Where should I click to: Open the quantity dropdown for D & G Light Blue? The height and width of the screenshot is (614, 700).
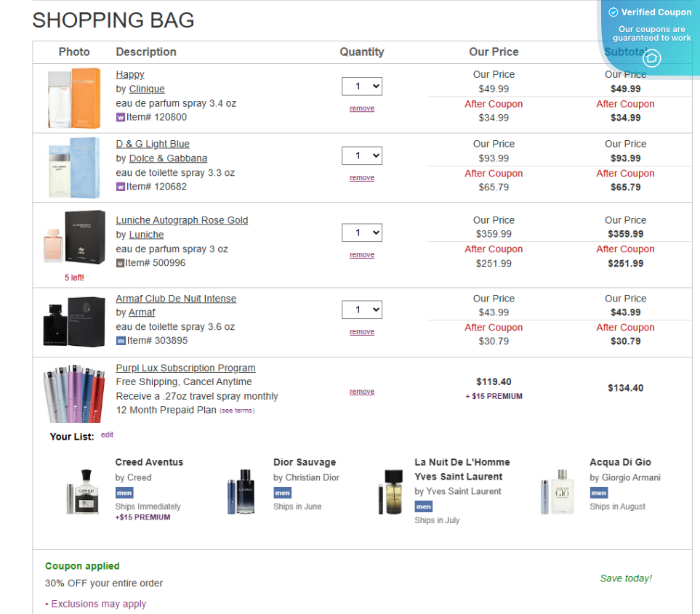(x=361, y=155)
